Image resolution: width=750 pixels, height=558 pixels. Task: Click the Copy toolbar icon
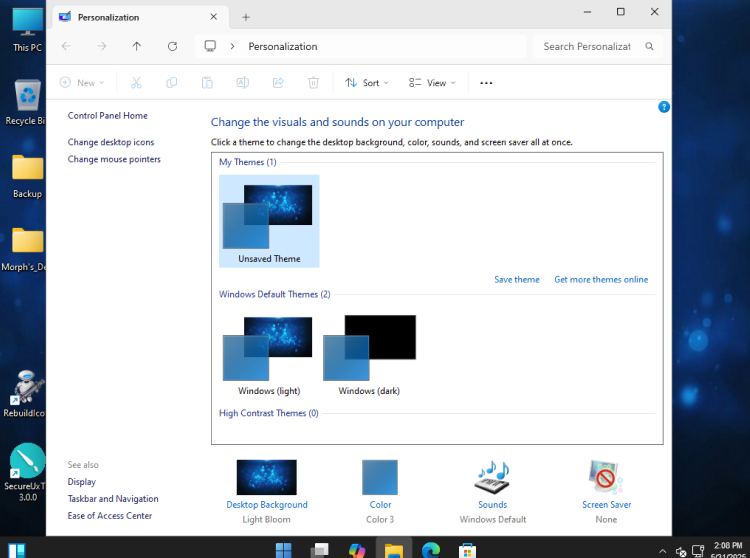click(171, 83)
